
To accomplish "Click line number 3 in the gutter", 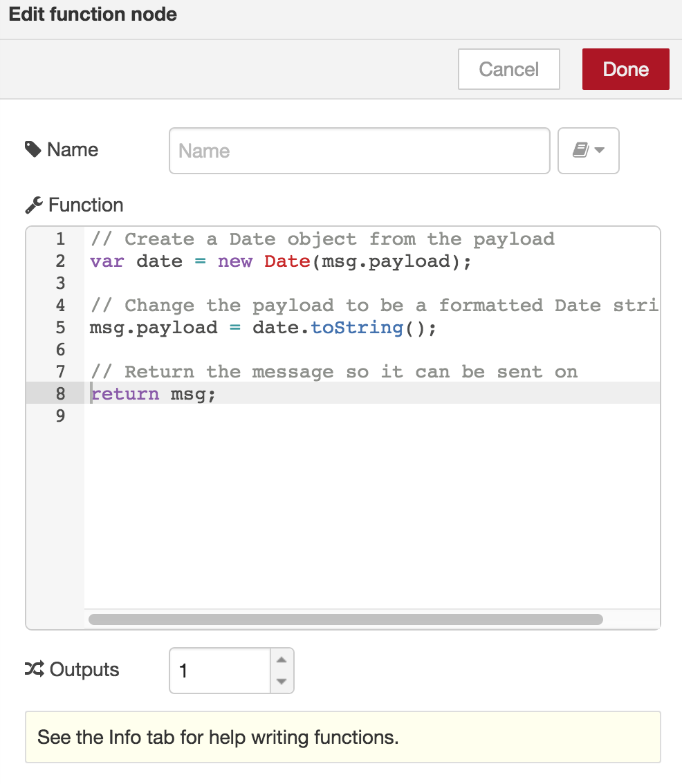I will click(61, 283).
